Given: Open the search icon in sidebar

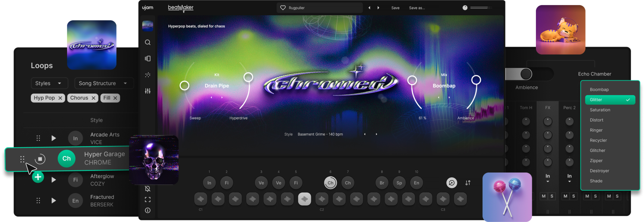Looking at the screenshot, I should tap(148, 42).
